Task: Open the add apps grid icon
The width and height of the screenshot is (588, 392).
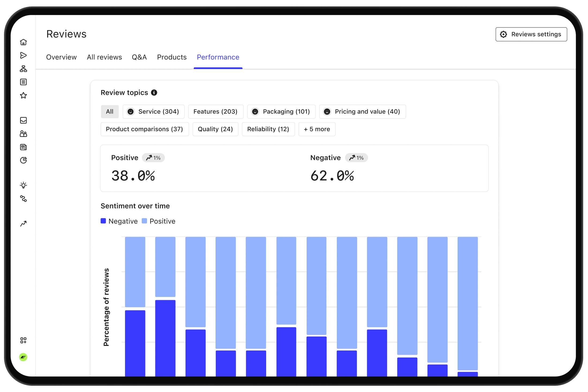Action: pyautogui.click(x=23, y=340)
